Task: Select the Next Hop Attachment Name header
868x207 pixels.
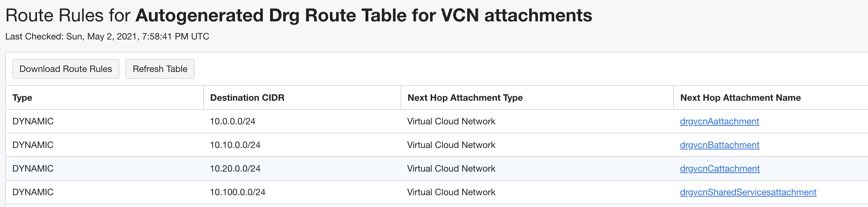Action: [x=740, y=98]
